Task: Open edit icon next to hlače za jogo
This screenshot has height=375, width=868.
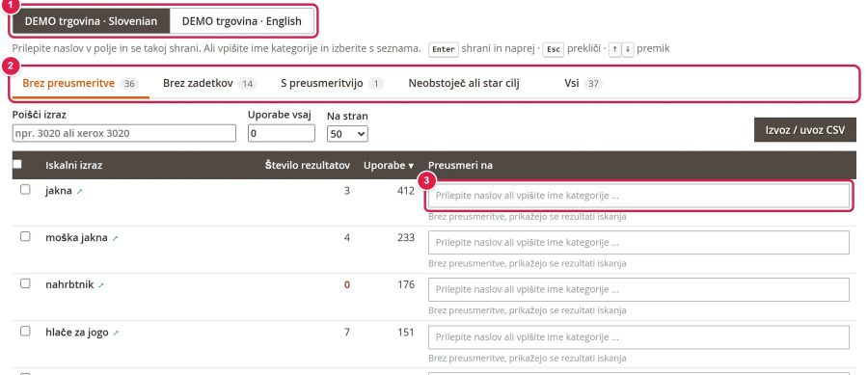Action: [116, 333]
